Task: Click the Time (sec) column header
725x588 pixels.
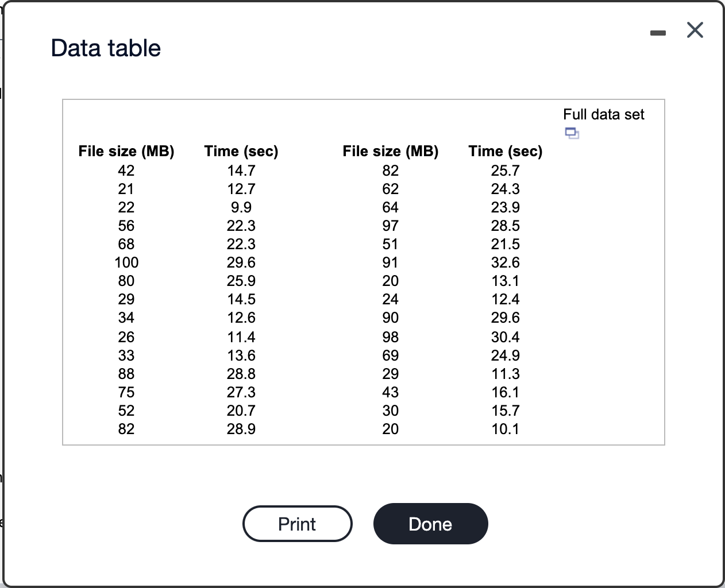Action: (241, 151)
